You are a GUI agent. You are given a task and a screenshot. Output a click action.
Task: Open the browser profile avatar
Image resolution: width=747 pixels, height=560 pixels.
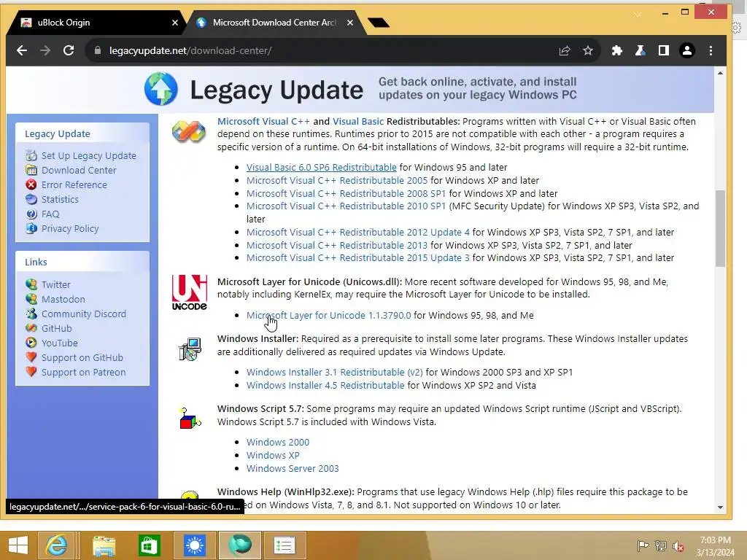(x=687, y=50)
